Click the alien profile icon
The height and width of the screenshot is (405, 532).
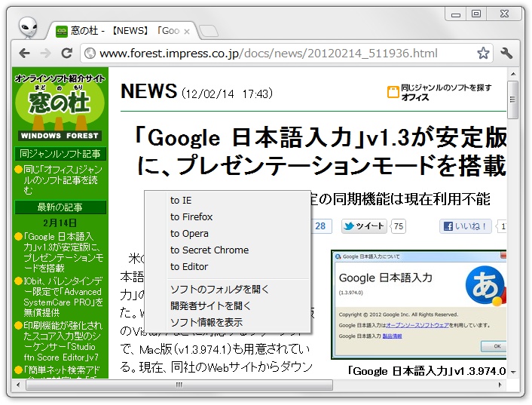28,27
